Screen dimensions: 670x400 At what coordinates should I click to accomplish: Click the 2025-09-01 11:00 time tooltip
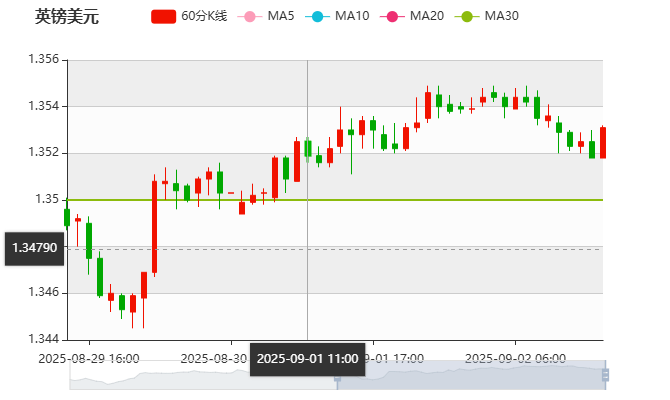point(307,358)
